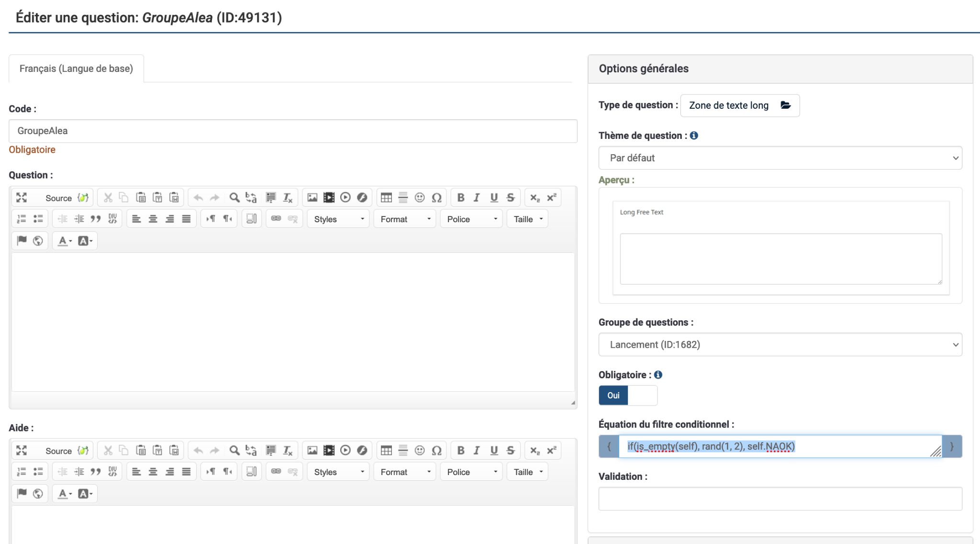The image size is (980, 544).
Task: Open Groupe de questions Lancement dropdown
Action: [780, 345]
